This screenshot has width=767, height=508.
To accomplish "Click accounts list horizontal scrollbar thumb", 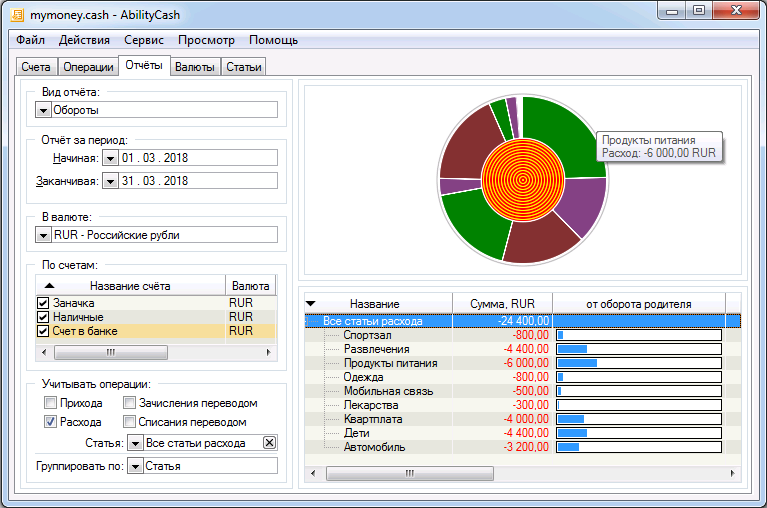I will pos(111,352).
